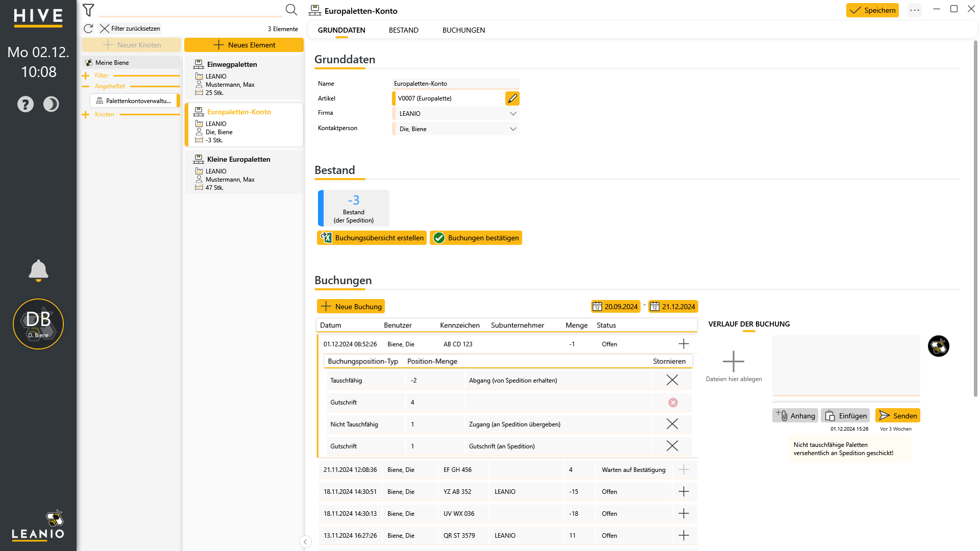Open pinned Palettenkontoverwaltu... node
The width and height of the screenshot is (980, 551).
pos(135,101)
